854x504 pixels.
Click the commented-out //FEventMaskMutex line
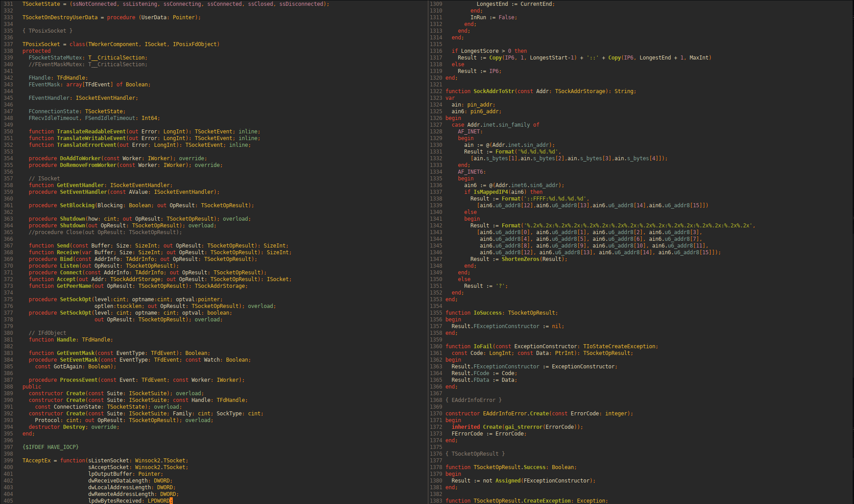(88, 64)
